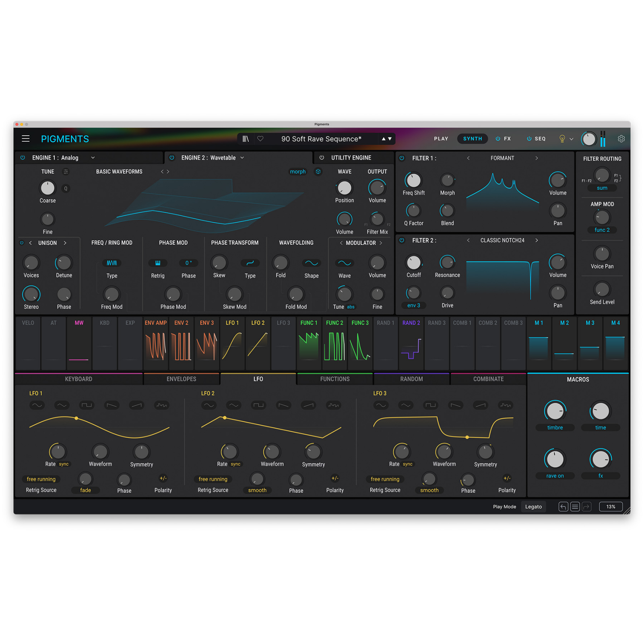This screenshot has height=644, width=644.
Task: Open the preset library browser icon
Action: click(x=246, y=139)
